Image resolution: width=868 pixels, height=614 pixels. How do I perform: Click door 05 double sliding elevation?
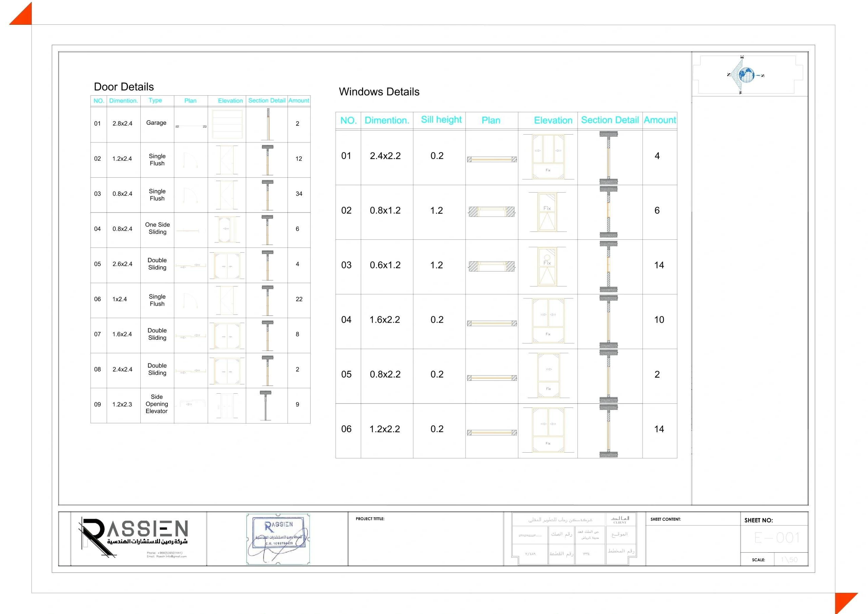[x=227, y=266]
